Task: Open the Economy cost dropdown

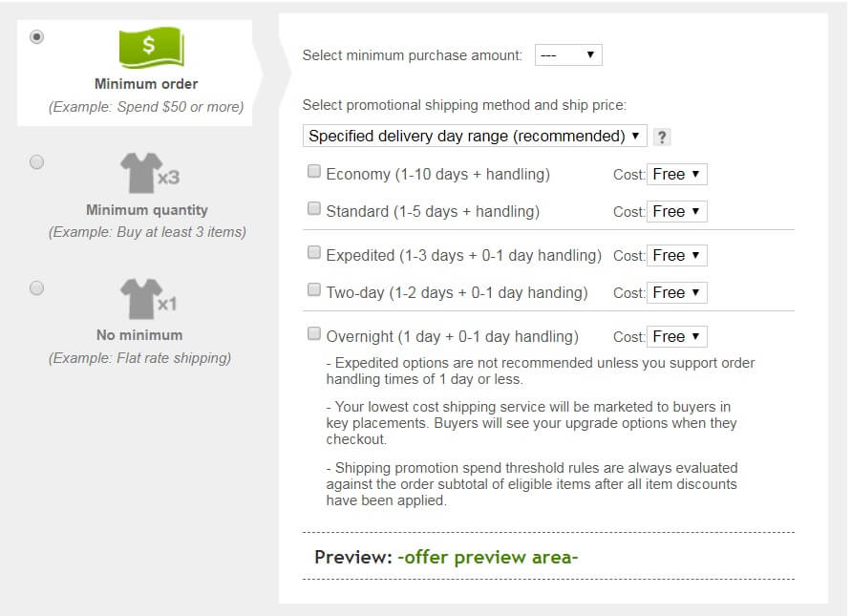Action: 677,174
